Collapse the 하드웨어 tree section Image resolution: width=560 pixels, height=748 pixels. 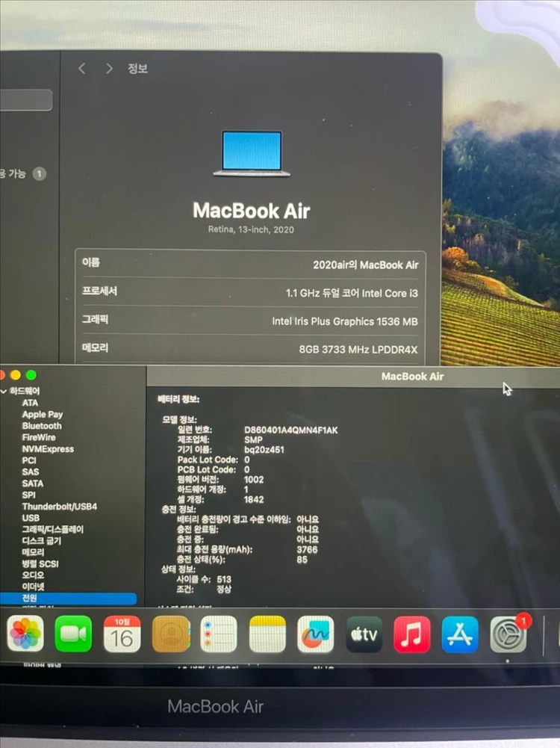[x=4, y=391]
